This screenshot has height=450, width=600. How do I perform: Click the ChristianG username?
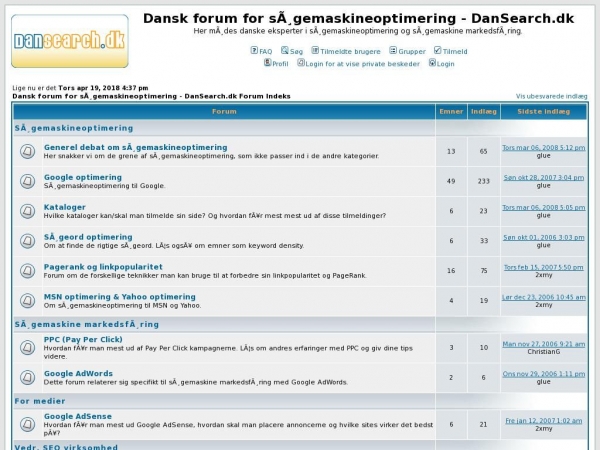pos(543,352)
